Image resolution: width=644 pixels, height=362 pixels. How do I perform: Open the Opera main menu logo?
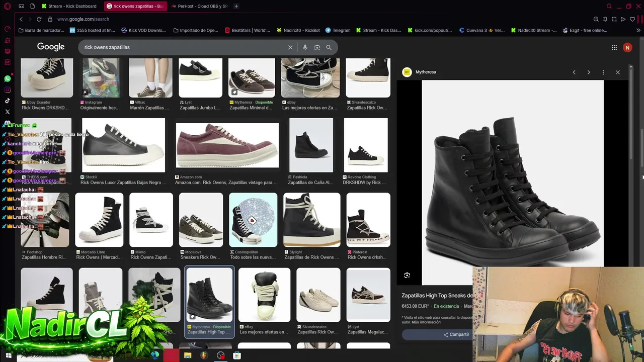pyautogui.click(x=7, y=6)
